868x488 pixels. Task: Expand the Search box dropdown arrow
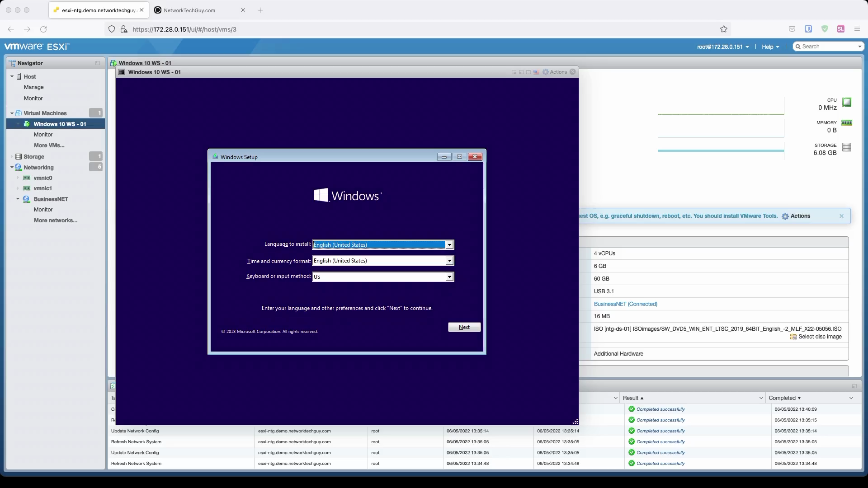pos(859,47)
